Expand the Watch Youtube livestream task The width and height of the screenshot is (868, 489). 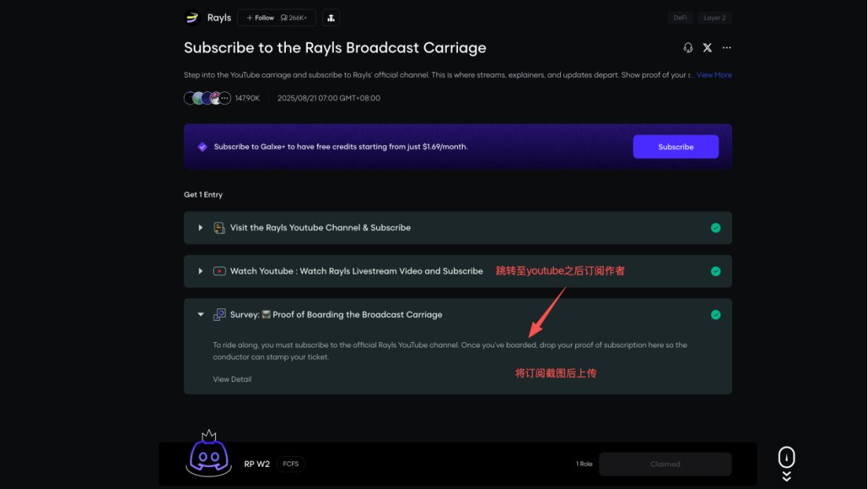(200, 271)
